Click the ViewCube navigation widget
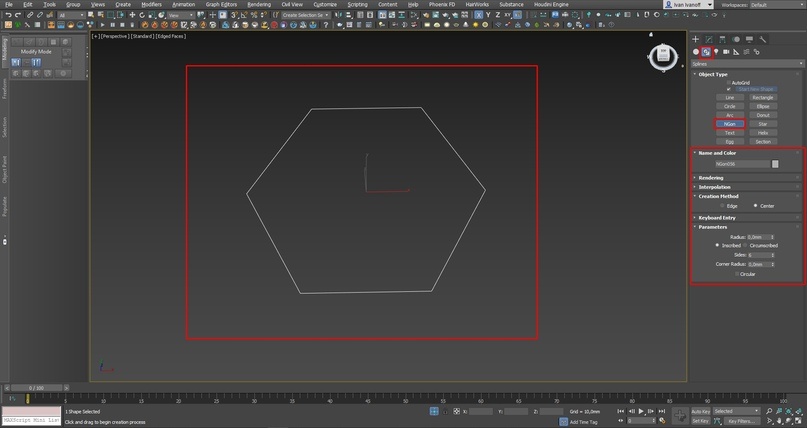The height and width of the screenshot is (428, 807). point(663,57)
